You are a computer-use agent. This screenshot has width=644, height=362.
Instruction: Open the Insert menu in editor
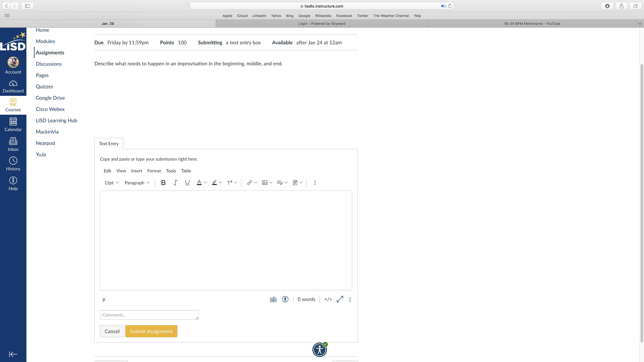click(136, 171)
